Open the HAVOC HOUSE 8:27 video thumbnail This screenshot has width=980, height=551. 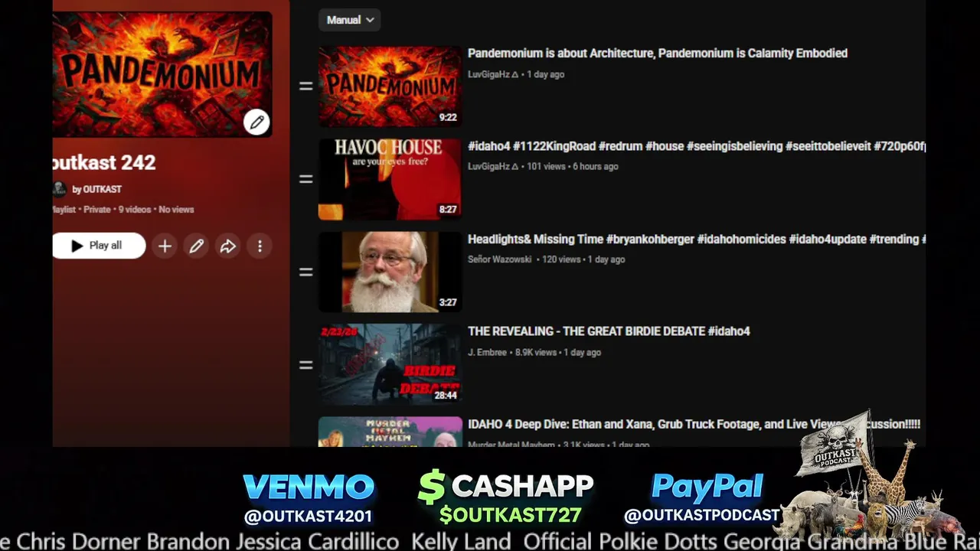pyautogui.click(x=390, y=179)
